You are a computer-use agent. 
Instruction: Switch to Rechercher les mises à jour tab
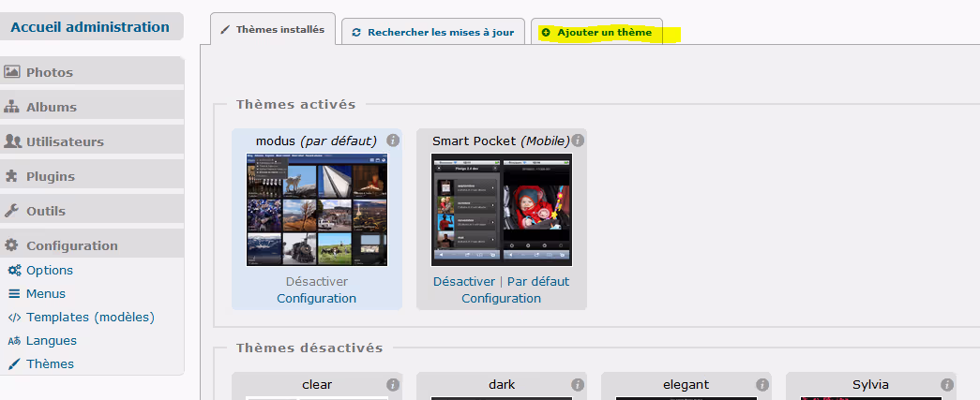431,32
